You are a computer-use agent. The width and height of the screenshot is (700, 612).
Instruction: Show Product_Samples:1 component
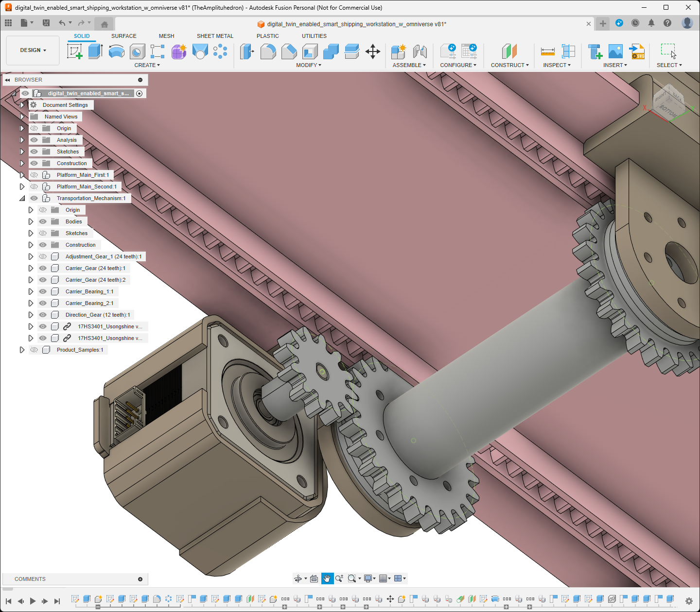34,350
